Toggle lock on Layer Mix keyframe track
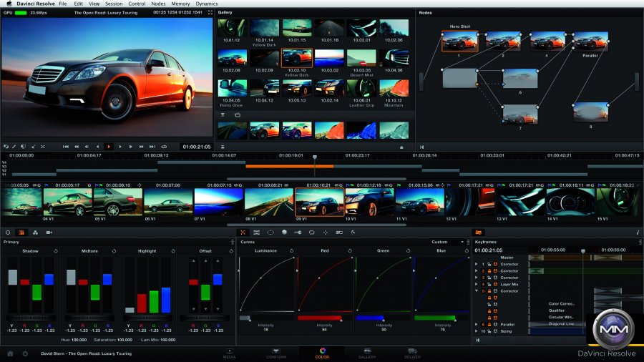 click(489, 285)
